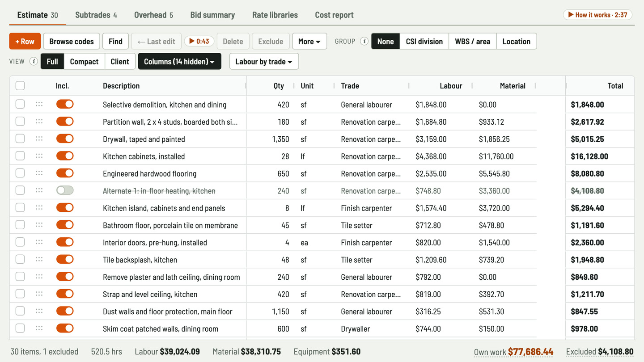The height and width of the screenshot is (362, 644).
Task: Click the Delete button
Action: pos(233,41)
